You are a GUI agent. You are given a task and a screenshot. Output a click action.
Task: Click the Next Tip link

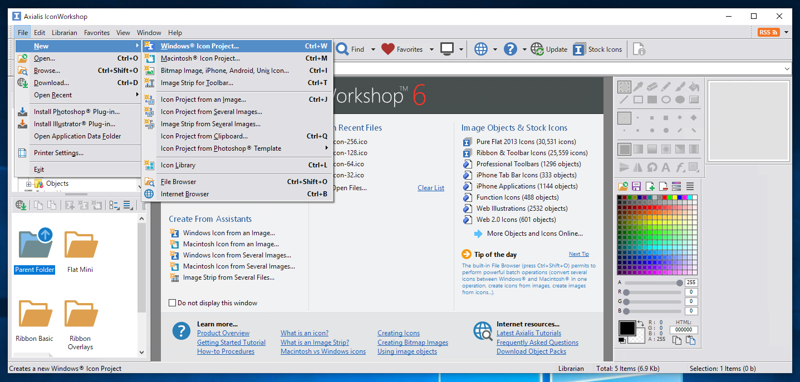[579, 254]
